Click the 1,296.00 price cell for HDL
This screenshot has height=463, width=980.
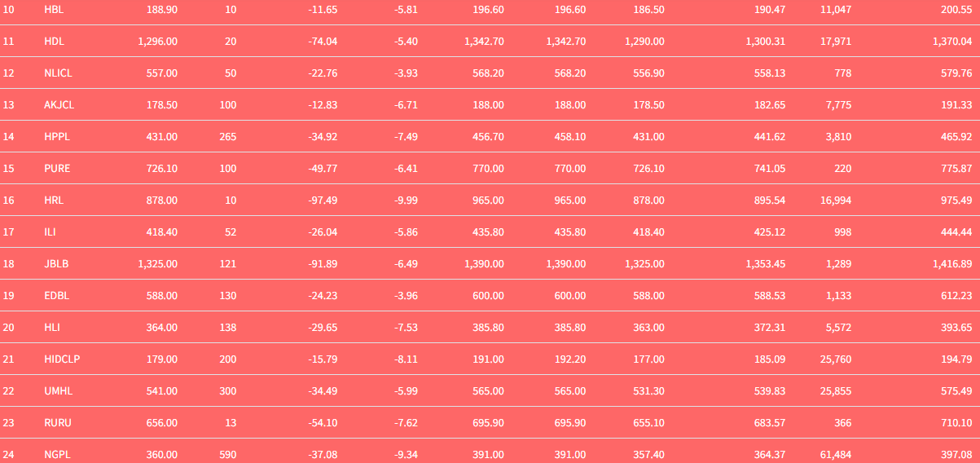158,41
